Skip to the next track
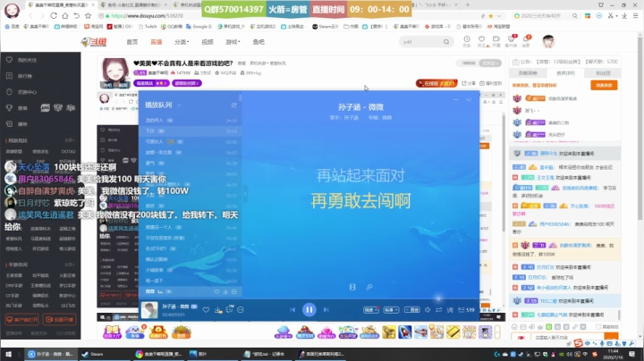 click(326, 310)
